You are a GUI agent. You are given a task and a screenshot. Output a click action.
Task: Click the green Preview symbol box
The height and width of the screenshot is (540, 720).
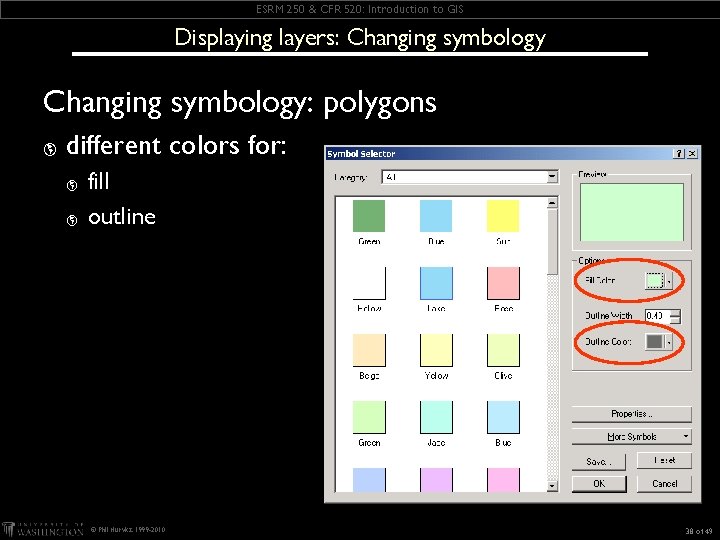631,212
